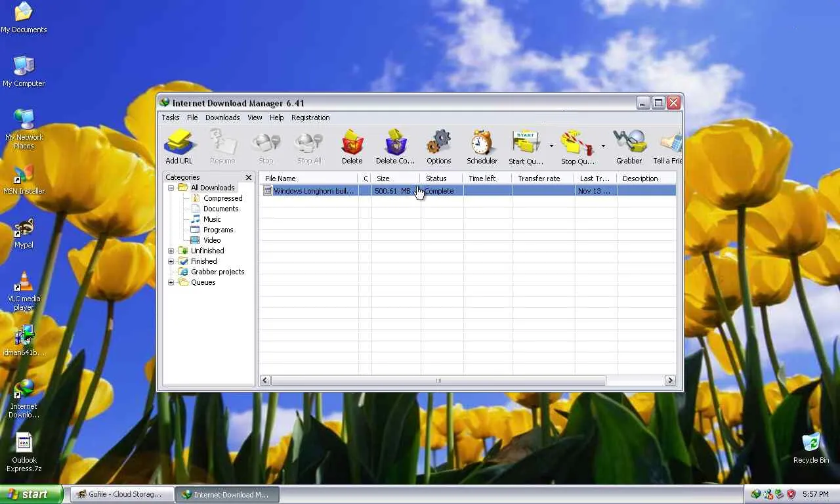This screenshot has height=504, width=840.
Task: Click the horizontal scrollbar thumb in downloads list
Action: 438,381
